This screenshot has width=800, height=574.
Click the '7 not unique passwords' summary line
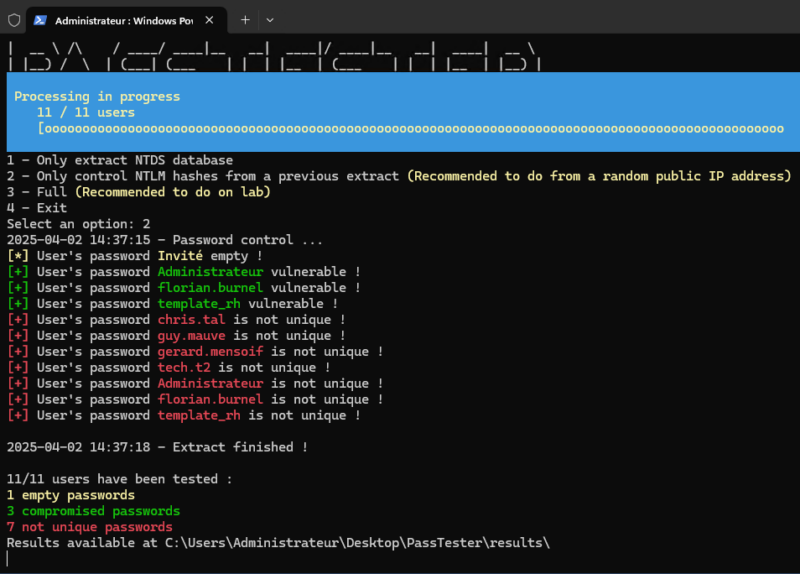point(89,527)
